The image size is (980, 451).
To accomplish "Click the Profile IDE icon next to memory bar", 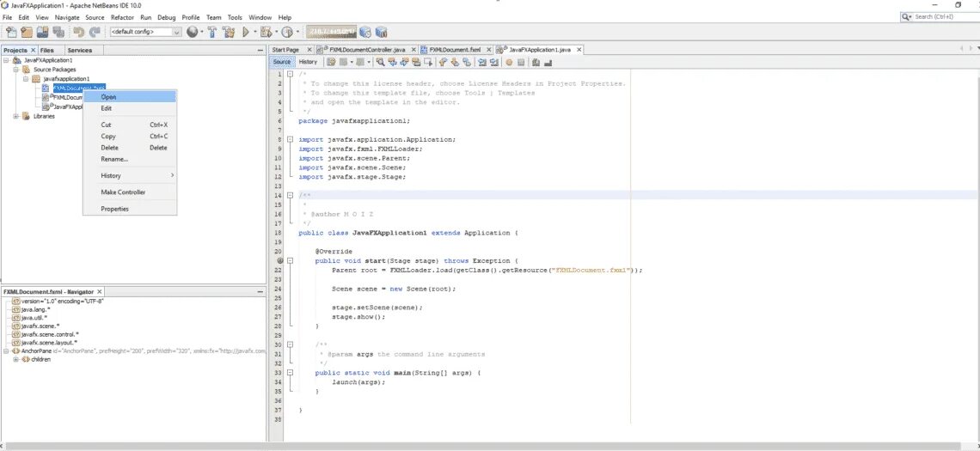I will (365, 32).
